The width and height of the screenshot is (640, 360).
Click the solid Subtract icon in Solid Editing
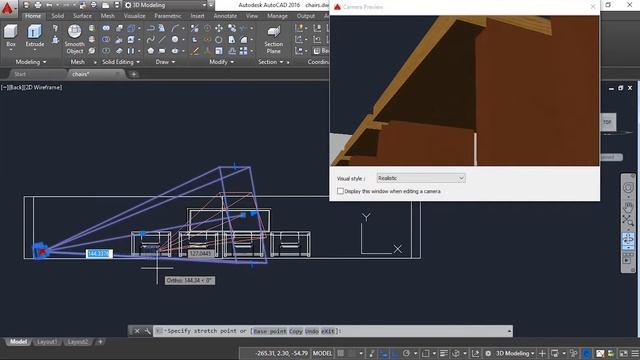pos(106,40)
